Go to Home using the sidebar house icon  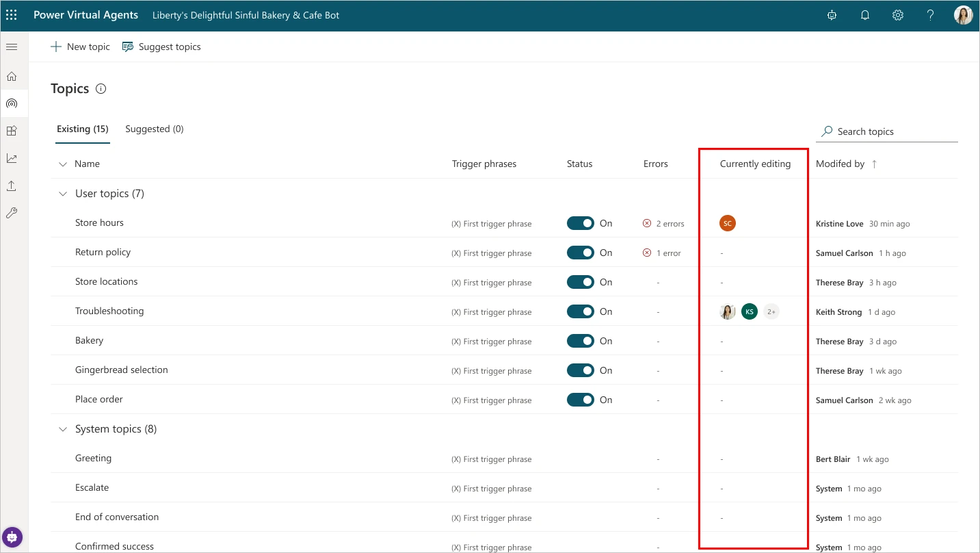tap(12, 76)
